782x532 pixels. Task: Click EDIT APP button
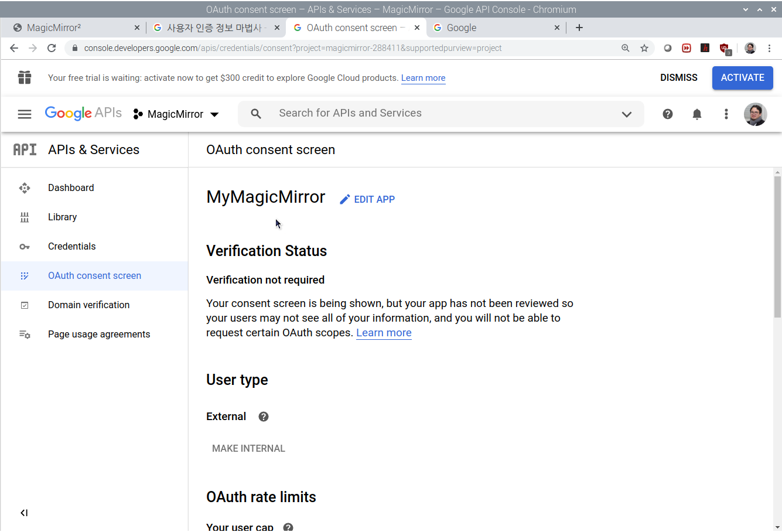click(367, 199)
